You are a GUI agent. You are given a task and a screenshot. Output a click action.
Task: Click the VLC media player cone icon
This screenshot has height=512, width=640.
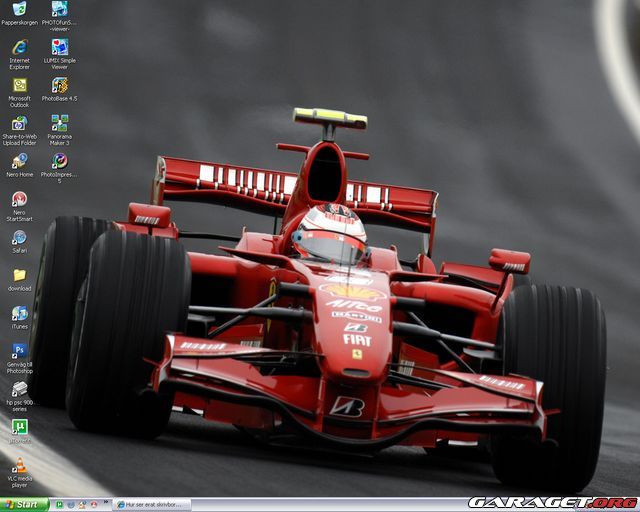click(x=19, y=465)
